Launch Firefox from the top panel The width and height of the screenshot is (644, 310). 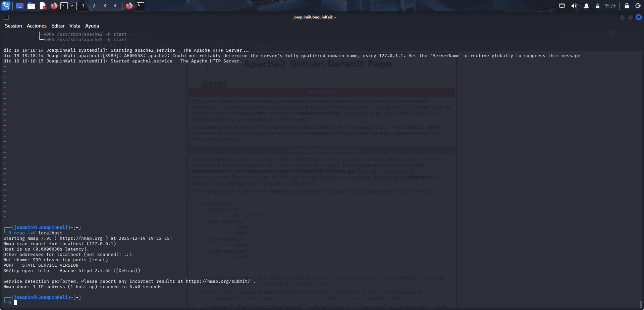tap(55, 5)
